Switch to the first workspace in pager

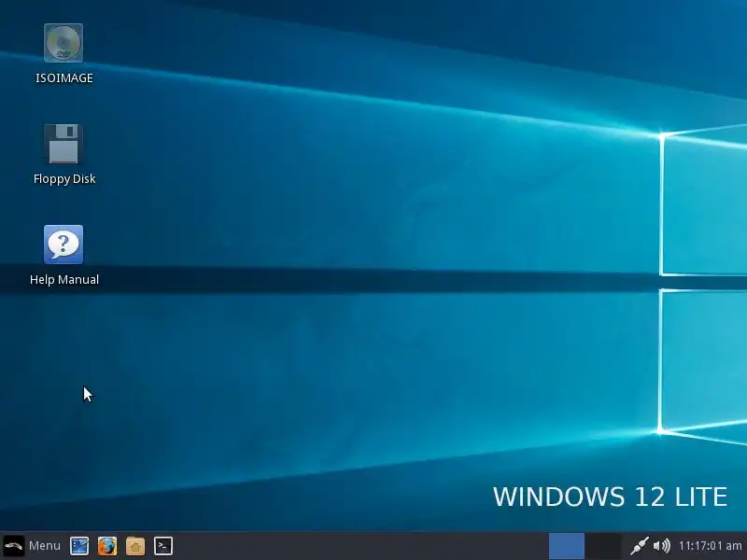(x=567, y=546)
